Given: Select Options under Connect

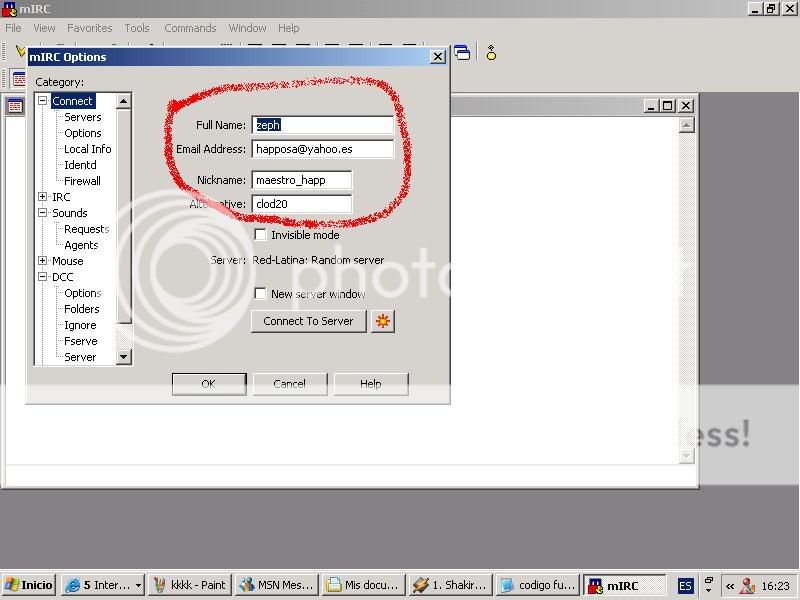Looking at the screenshot, I should [83, 133].
